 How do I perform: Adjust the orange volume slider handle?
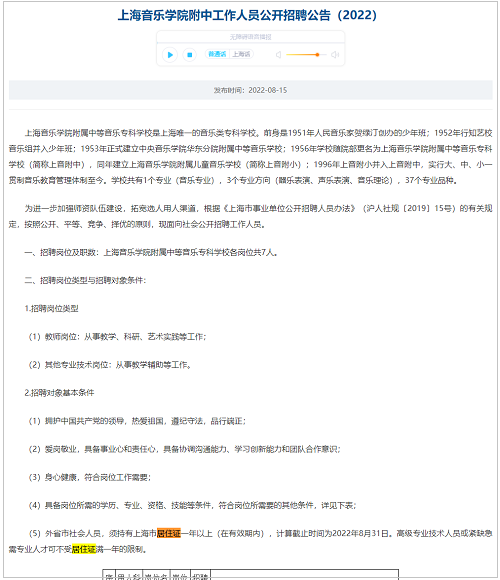tap(317, 55)
